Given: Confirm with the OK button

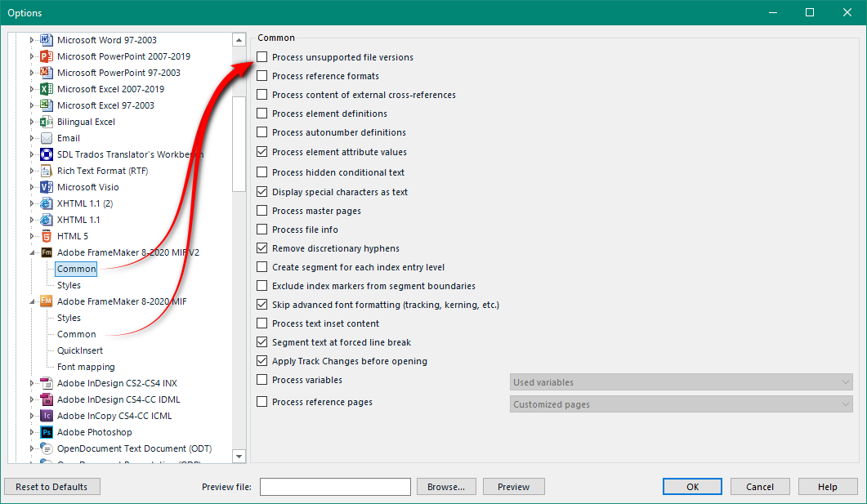Looking at the screenshot, I should click(692, 487).
